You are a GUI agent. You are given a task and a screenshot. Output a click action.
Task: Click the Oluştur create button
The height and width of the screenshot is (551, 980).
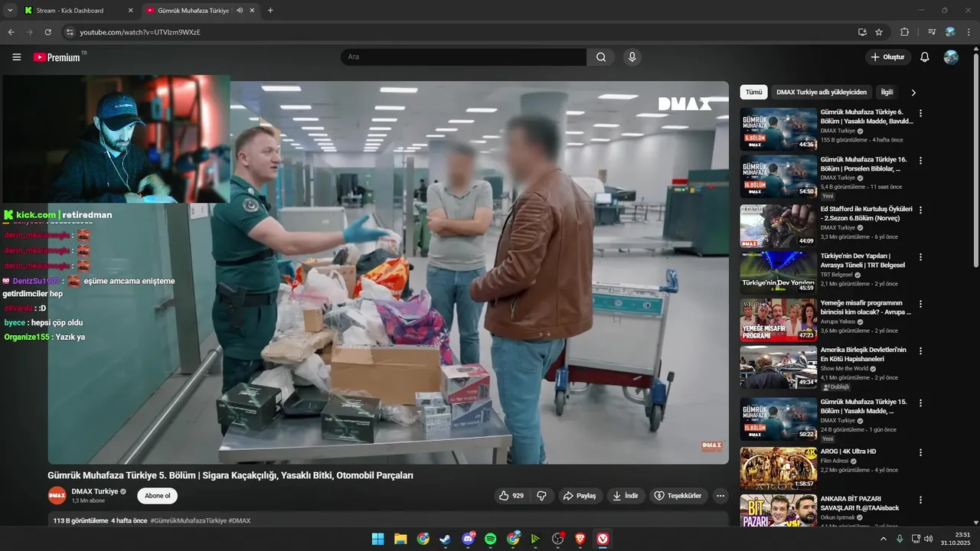click(x=888, y=57)
